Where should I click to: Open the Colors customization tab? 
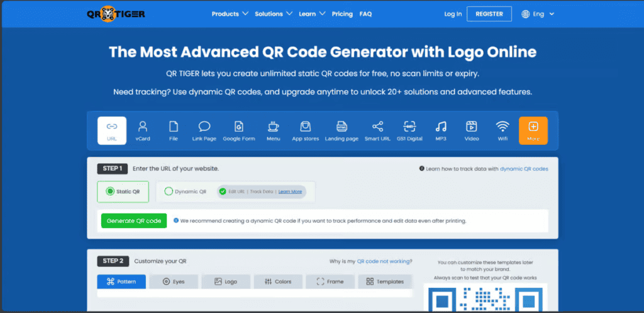click(278, 282)
